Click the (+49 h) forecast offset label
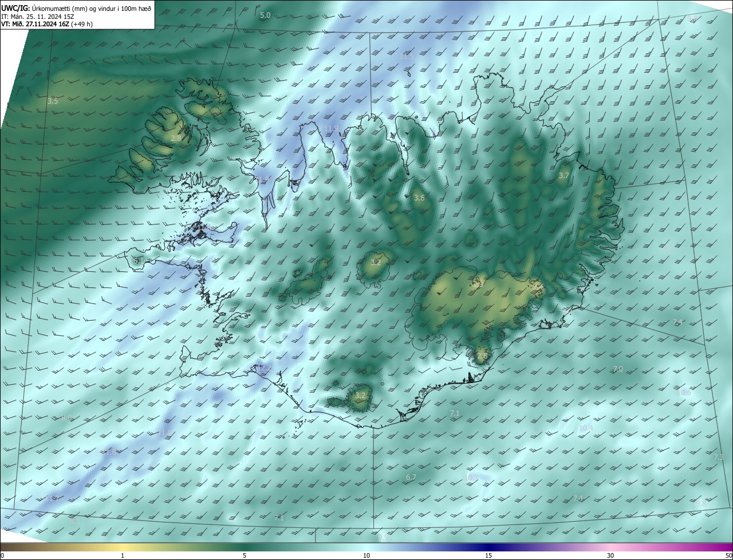Image resolution: width=733 pixels, height=560 pixels. (82, 24)
